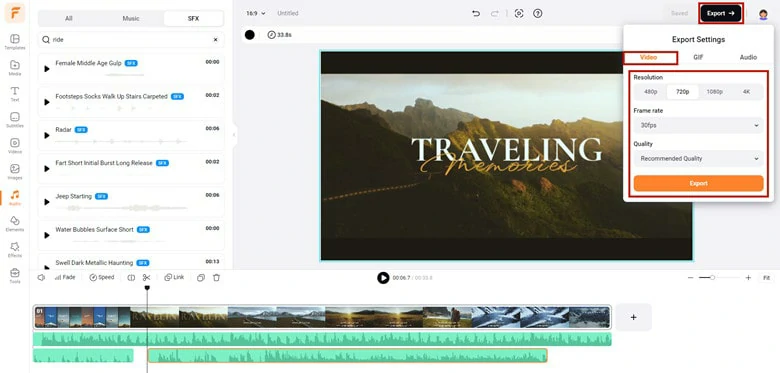Switch to the GIF export tab

tap(698, 58)
